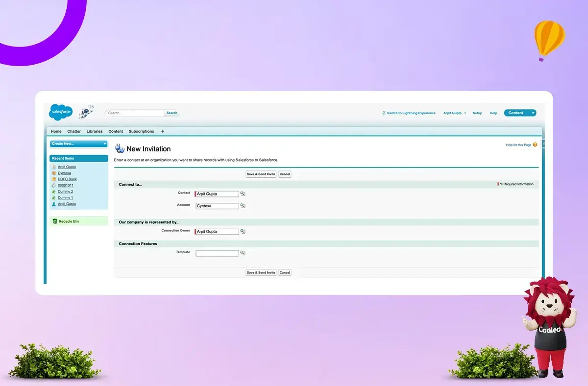Open the Recycle Bin
This screenshot has height=386, width=588.
69,221
